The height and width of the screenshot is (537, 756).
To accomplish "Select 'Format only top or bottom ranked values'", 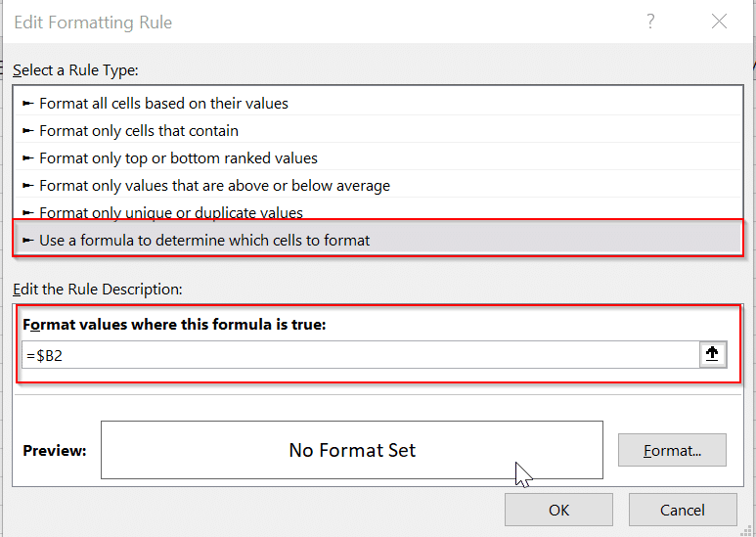I will point(178,157).
